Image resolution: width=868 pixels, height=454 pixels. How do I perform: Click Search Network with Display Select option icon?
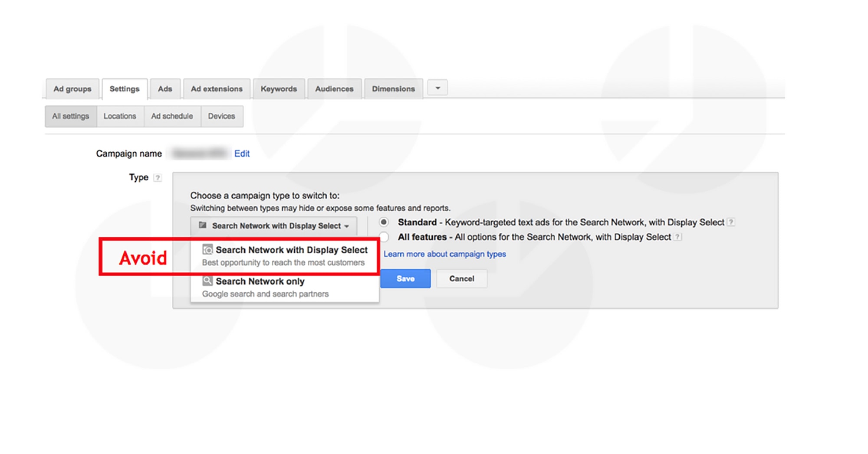pos(207,249)
